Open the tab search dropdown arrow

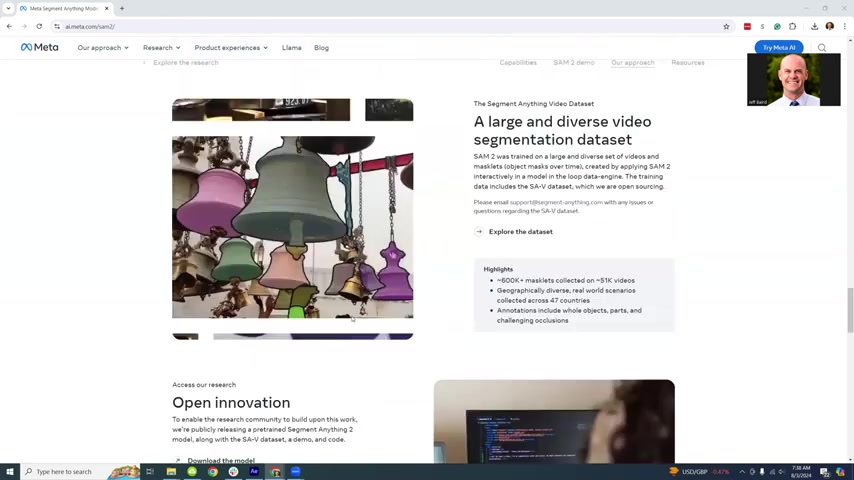[x=8, y=9]
